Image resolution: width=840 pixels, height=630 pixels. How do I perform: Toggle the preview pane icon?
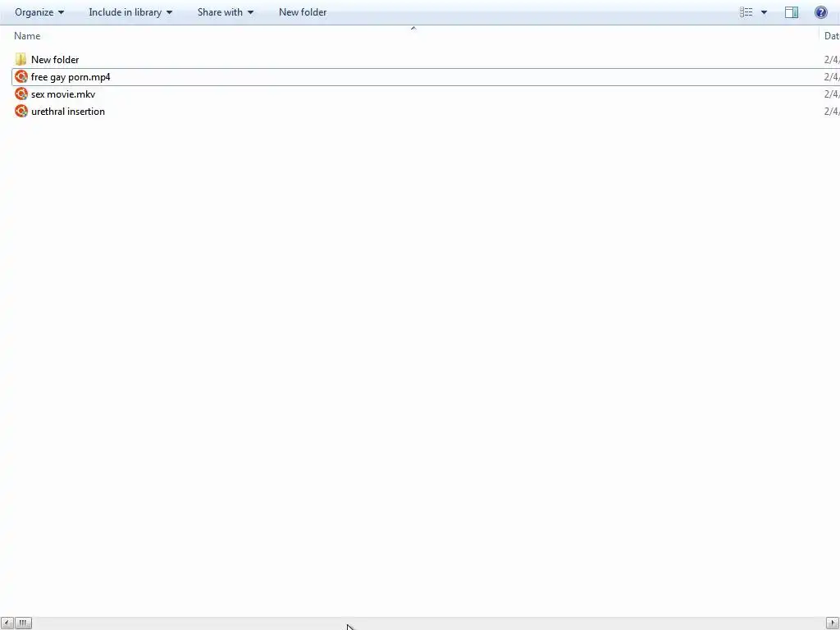pos(792,12)
